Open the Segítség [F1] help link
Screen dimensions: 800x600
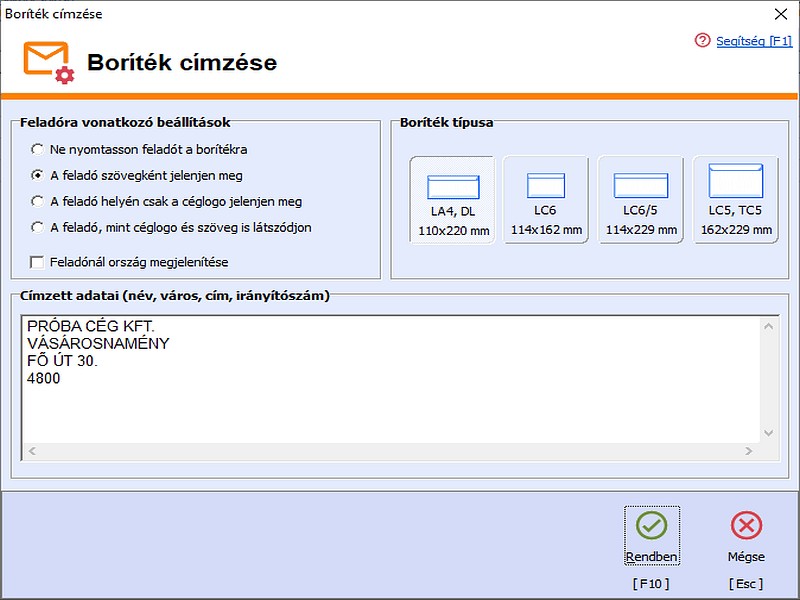coord(753,41)
